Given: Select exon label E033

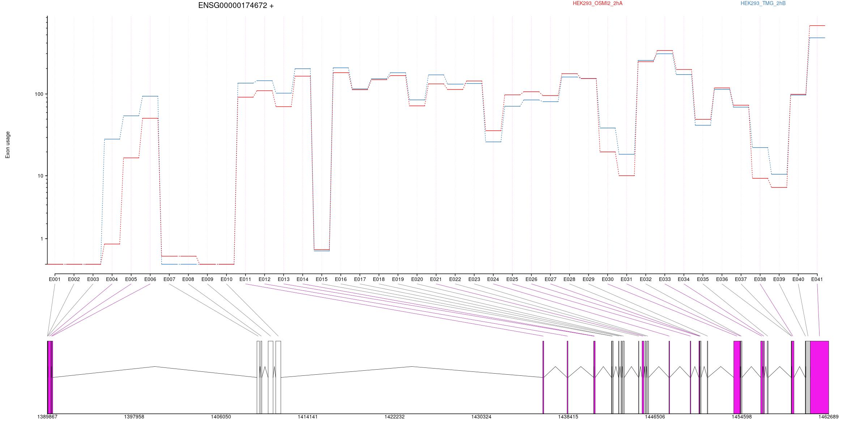Looking at the screenshot, I should [x=665, y=279].
